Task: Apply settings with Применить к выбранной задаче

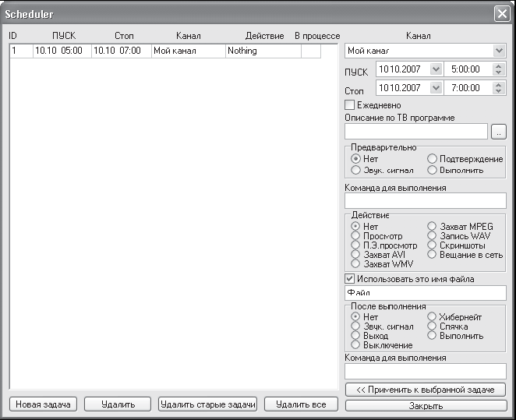Action: [426, 390]
